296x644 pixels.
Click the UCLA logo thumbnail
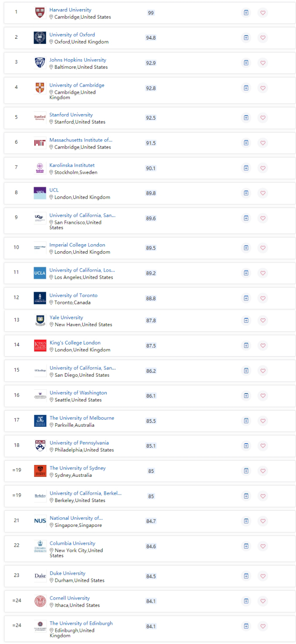pyautogui.click(x=40, y=273)
